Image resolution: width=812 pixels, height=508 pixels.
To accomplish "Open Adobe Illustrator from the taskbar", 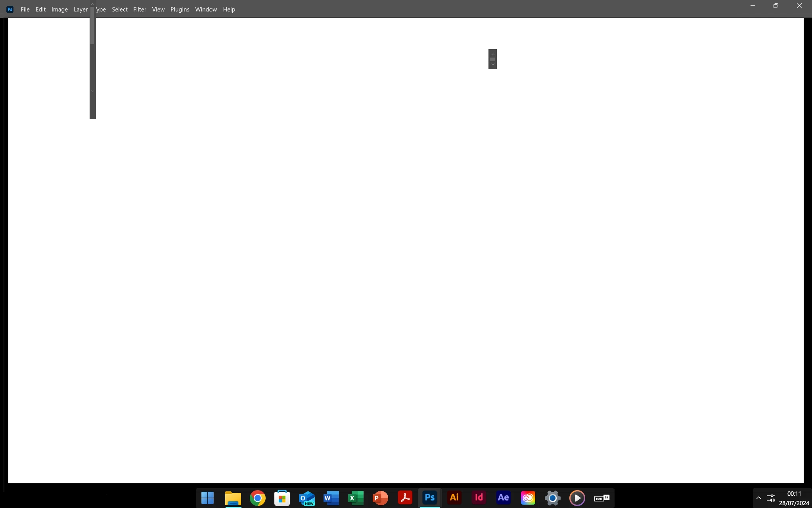I will point(454,498).
